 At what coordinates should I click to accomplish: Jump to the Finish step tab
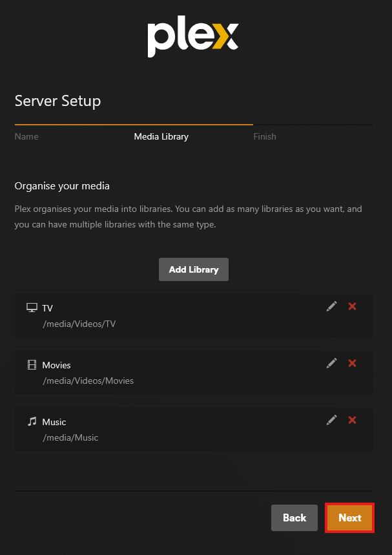point(265,136)
